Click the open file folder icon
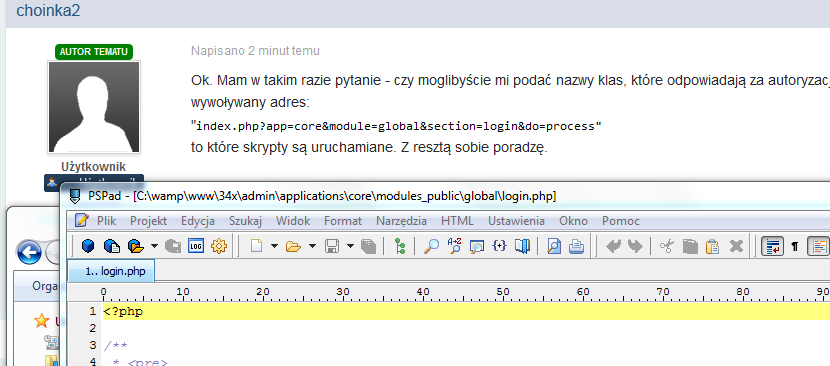Screen dimensions: 830x366 pyautogui.click(x=293, y=246)
